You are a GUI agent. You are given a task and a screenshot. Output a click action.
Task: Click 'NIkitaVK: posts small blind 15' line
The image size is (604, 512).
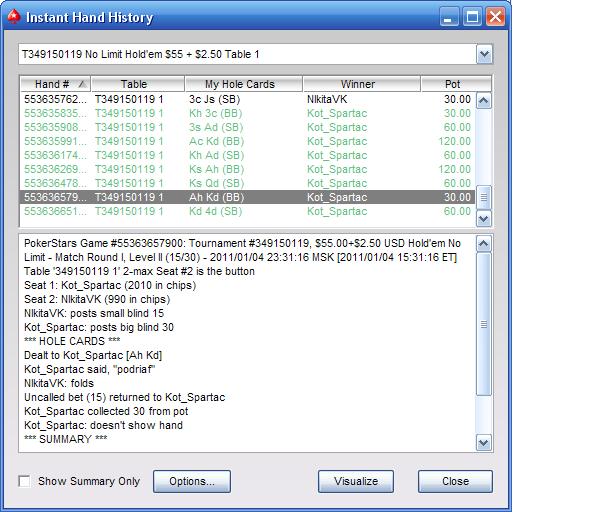94,313
